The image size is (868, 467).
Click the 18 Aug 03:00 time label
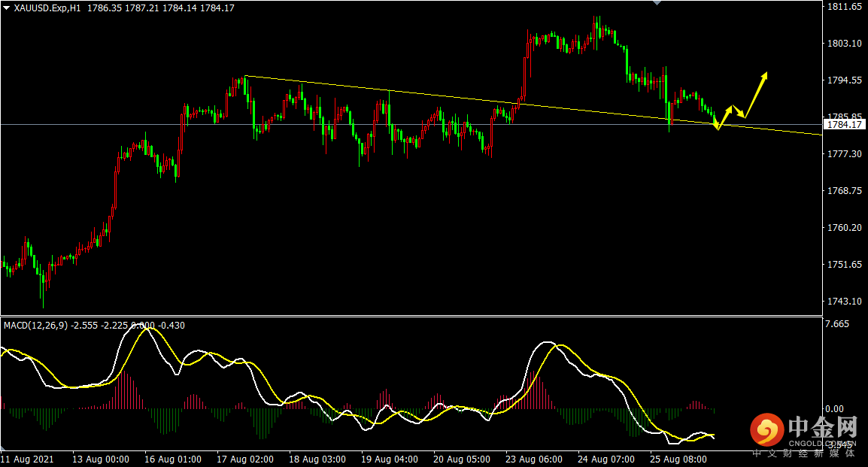click(x=317, y=459)
